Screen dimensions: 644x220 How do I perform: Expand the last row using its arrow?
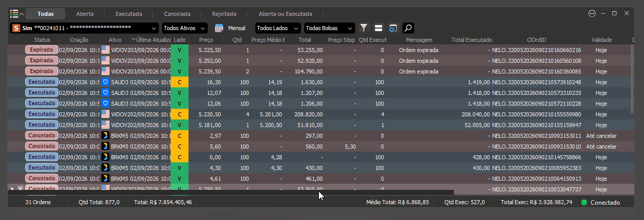pyautogui.click(x=13, y=189)
